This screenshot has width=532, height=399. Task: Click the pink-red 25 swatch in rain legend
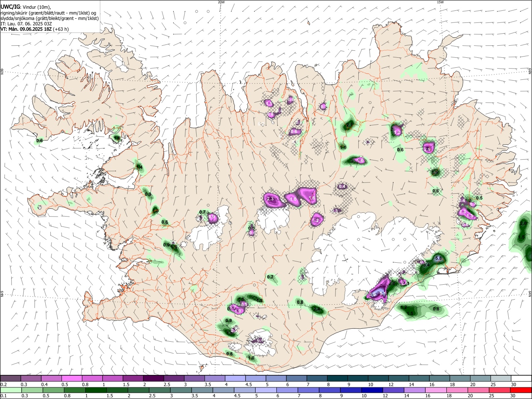pos(499,390)
